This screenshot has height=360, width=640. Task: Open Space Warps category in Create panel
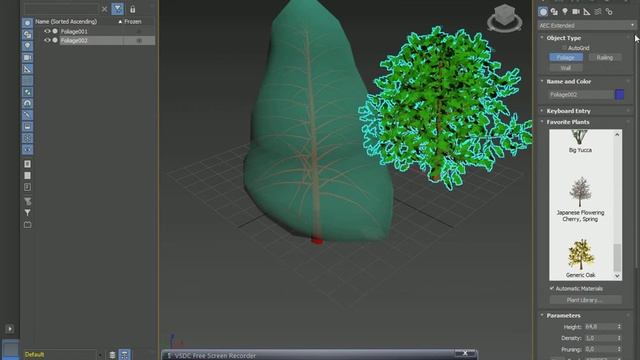click(x=598, y=12)
